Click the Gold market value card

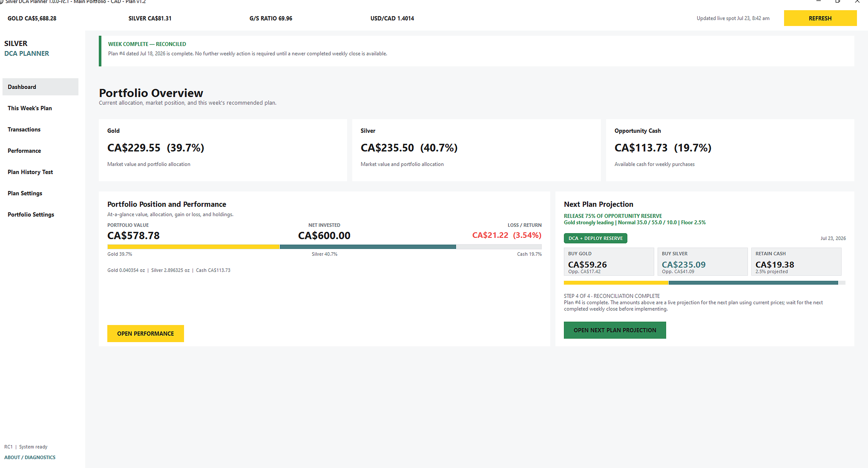click(223, 150)
